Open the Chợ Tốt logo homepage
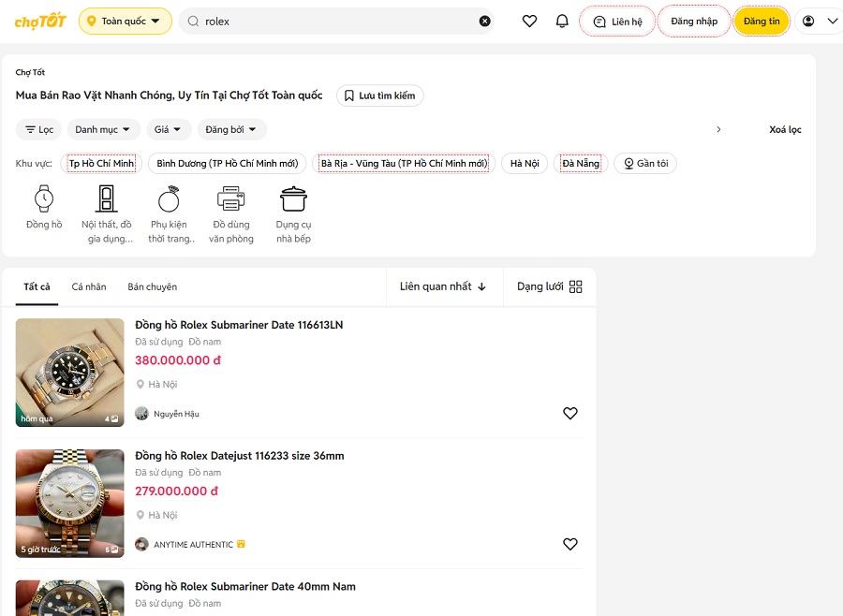 pos(40,21)
